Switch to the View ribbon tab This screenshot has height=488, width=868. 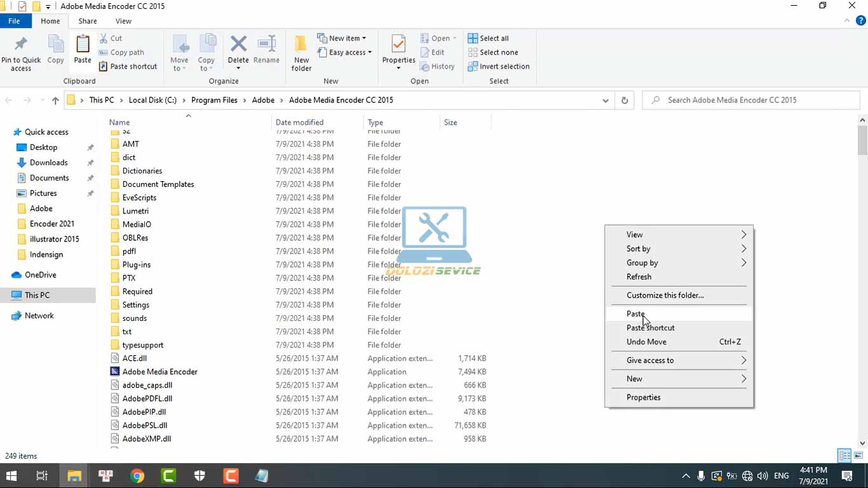(x=123, y=21)
